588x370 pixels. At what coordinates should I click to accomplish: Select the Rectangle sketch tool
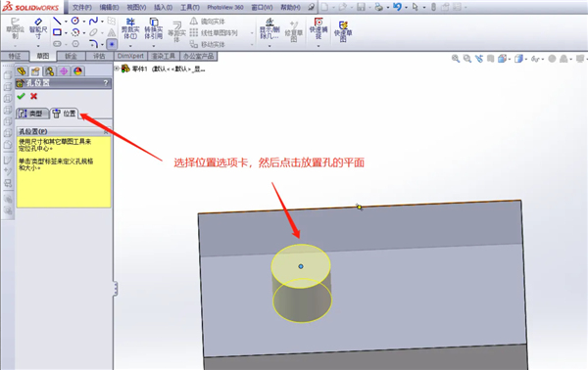tap(57, 32)
